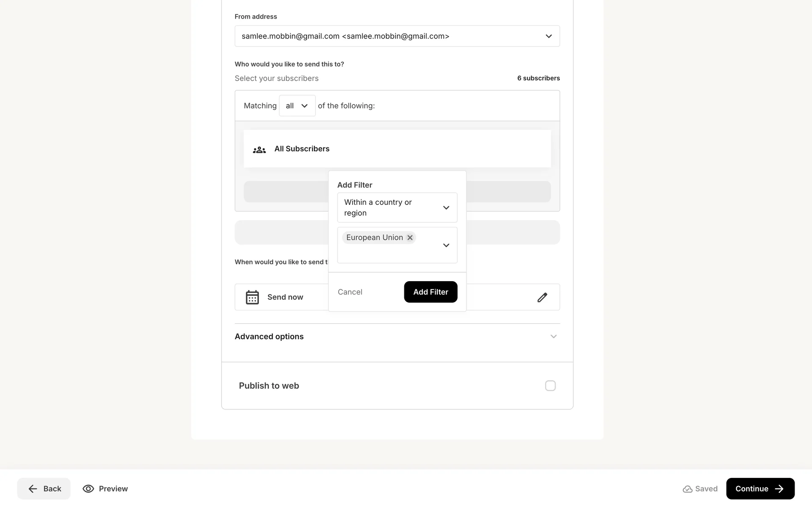Click the pencil edit icon for send time
Image resolution: width=812 pixels, height=508 pixels.
coord(542,298)
